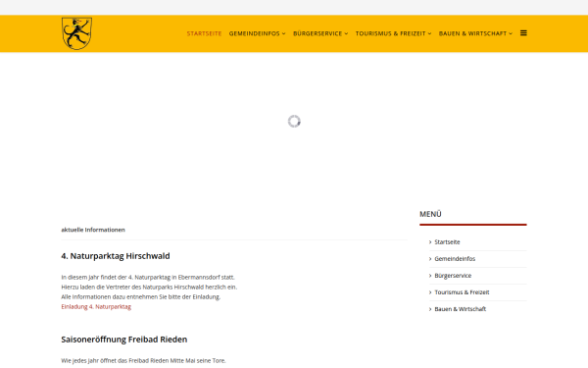This screenshot has height=368, width=588.
Task: Expand the Bürgerservice dropdown chevron
Action: [x=346, y=33]
